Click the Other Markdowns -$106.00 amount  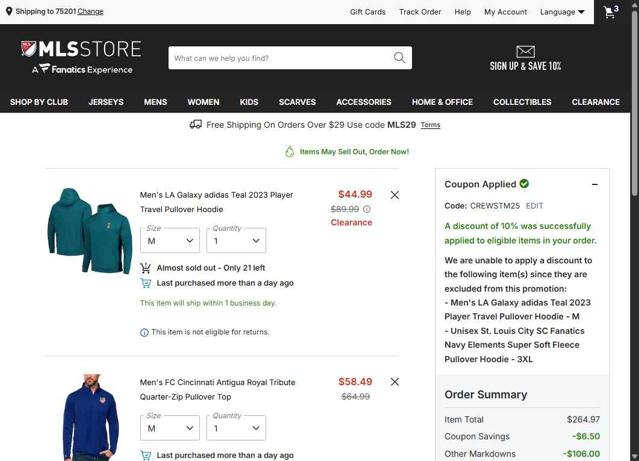[x=581, y=454]
